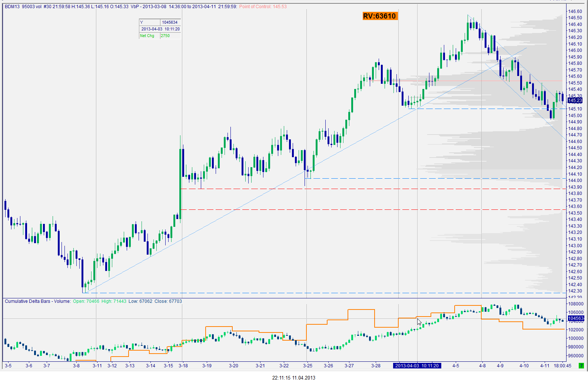Click the Y value 1045634 in tooltip

click(170, 22)
